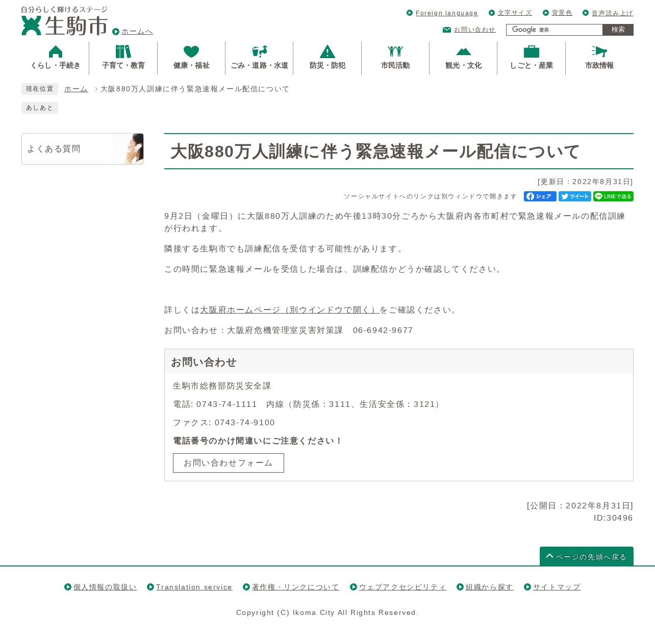Open the Foreign language link
Image resolution: width=655 pixels, height=644 pixels.
coord(447,13)
